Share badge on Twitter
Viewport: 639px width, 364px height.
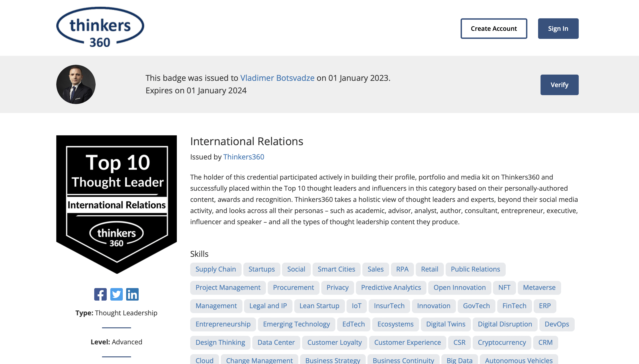(117, 294)
